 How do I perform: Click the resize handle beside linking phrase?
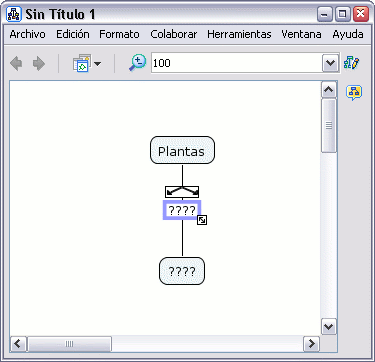[202, 220]
